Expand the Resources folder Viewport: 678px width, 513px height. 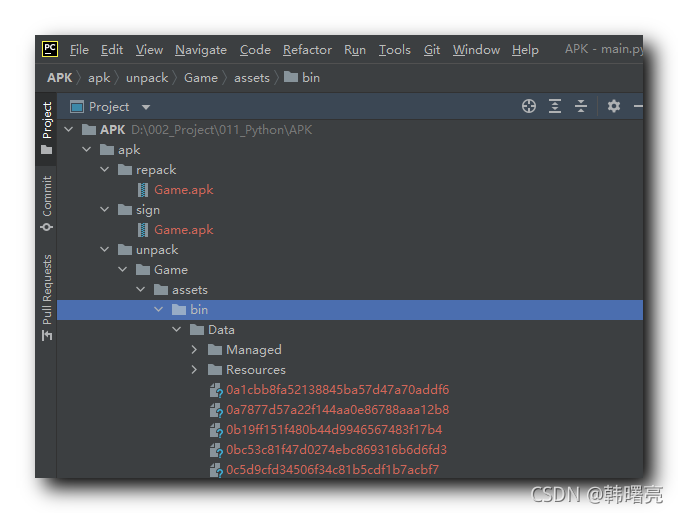pos(194,369)
